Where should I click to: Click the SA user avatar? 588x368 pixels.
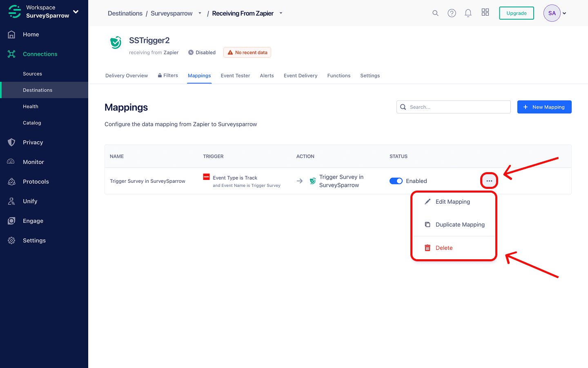tap(552, 13)
